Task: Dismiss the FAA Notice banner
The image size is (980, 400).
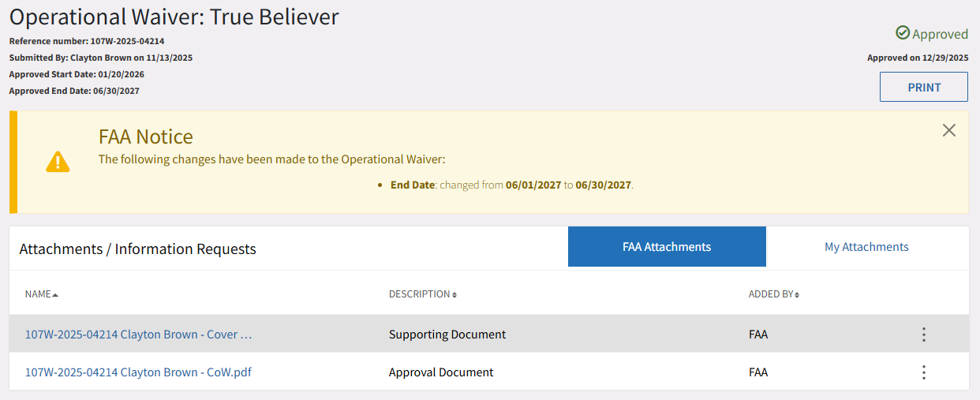Action: point(948,130)
